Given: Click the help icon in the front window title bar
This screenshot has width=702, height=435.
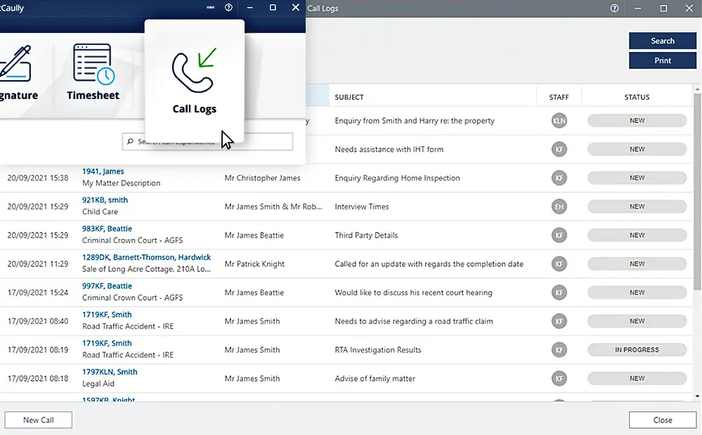Looking at the screenshot, I should pyautogui.click(x=228, y=7).
